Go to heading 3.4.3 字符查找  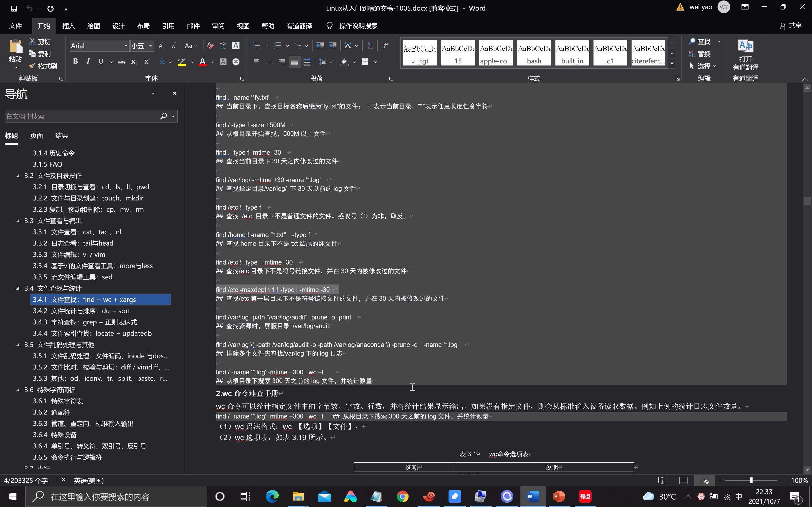pos(85,322)
